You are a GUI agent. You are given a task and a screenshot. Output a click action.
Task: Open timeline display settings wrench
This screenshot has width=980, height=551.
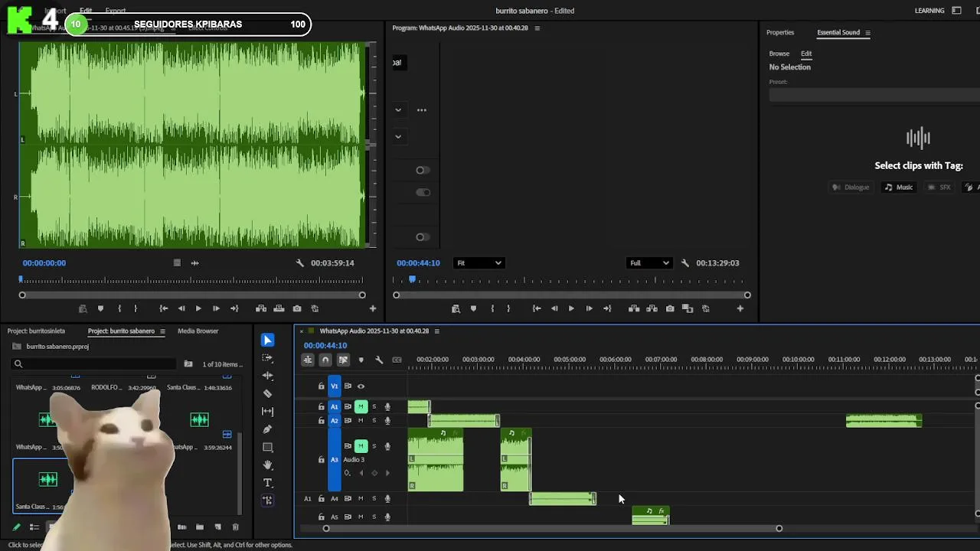tap(379, 360)
